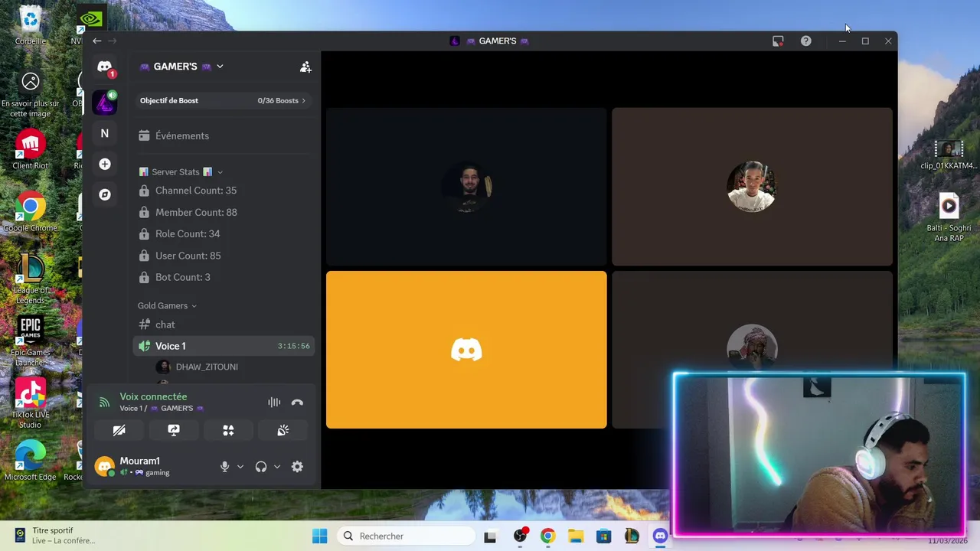Open 'En savoir plus sur cette image' icon

click(x=31, y=96)
